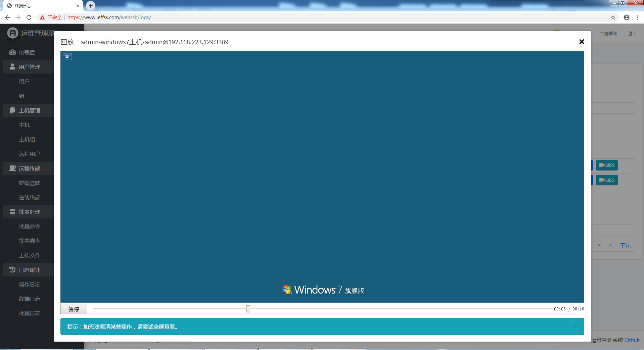Click the 运维管理系统 logo icon
644x350 pixels.
13,33
